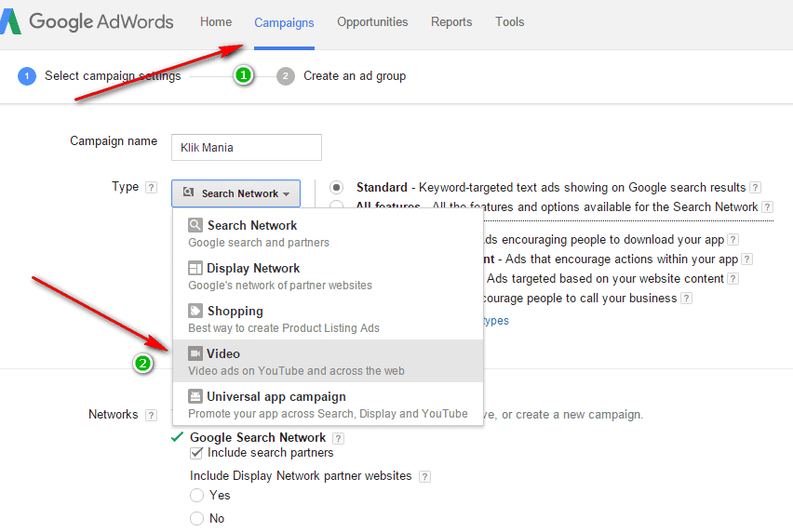793x532 pixels.
Task: Open help for download your app ads
Action: (x=733, y=239)
